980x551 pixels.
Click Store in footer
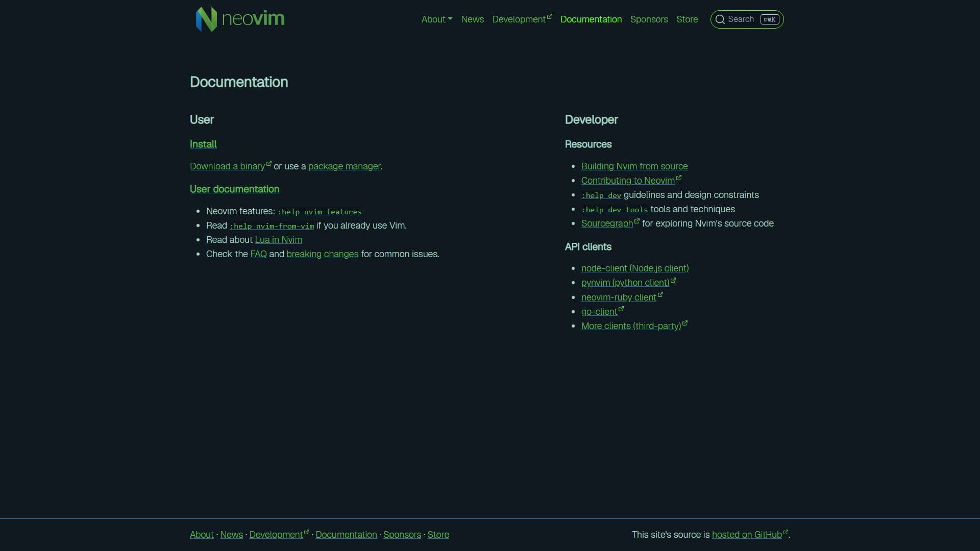[x=438, y=535]
